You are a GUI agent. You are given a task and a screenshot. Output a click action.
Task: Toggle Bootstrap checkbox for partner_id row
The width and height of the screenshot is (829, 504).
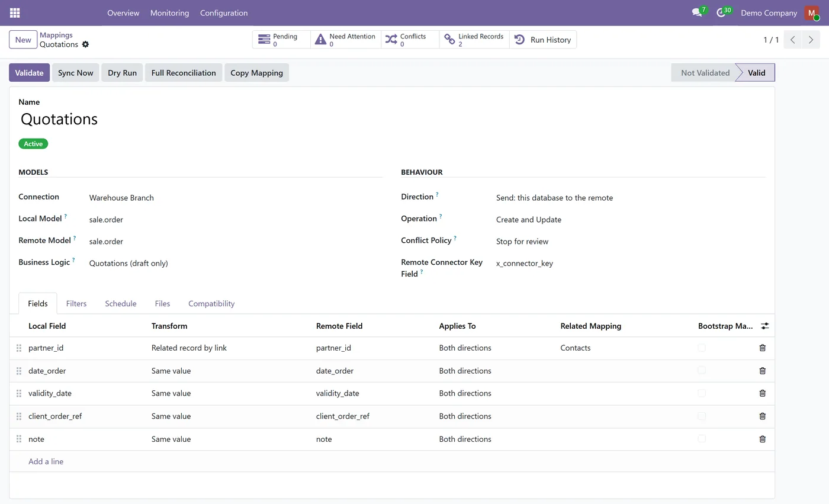pos(702,348)
